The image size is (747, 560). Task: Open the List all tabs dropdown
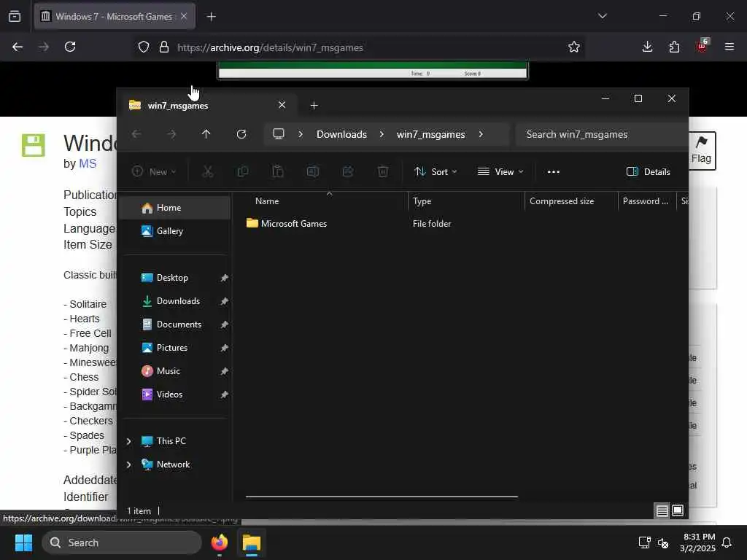(x=603, y=16)
